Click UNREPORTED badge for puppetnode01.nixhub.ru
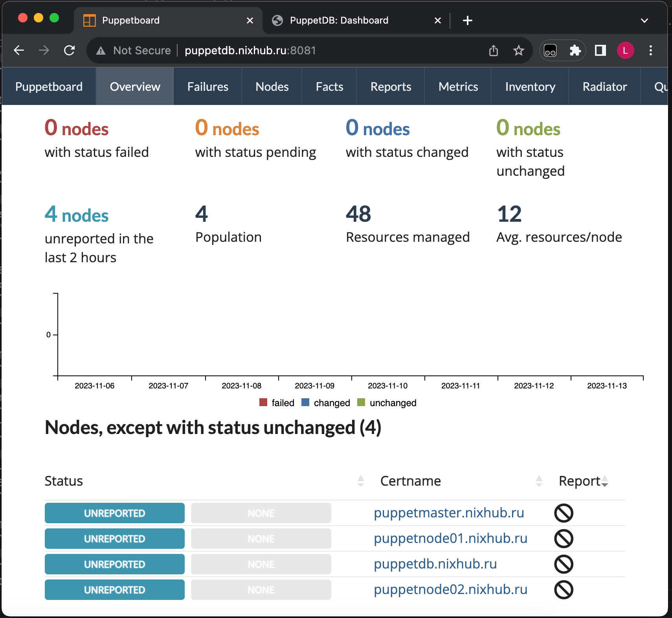The width and height of the screenshot is (672, 618). coord(115,539)
